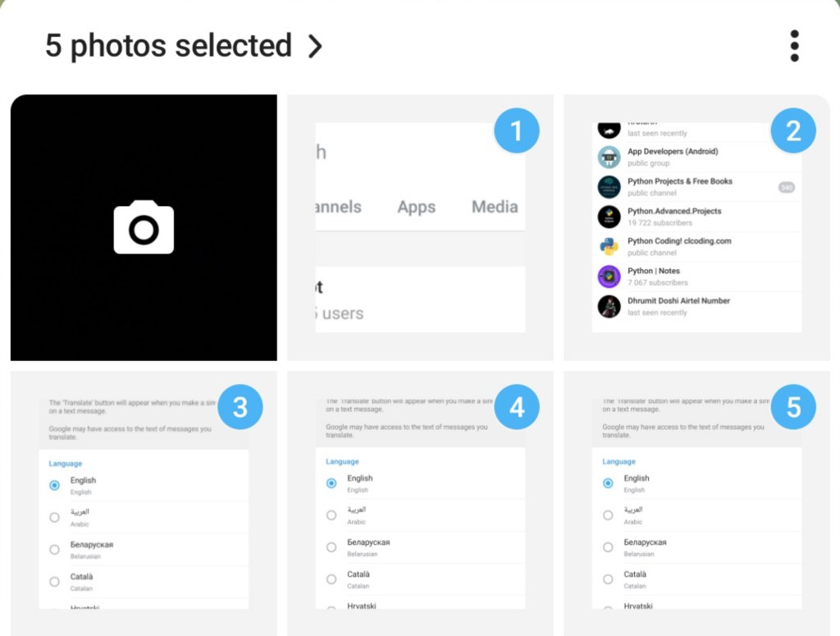Tap the Python Projects & Free Books avatar
Image resolution: width=840 pixels, height=636 pixels.
tap(609, 187)
